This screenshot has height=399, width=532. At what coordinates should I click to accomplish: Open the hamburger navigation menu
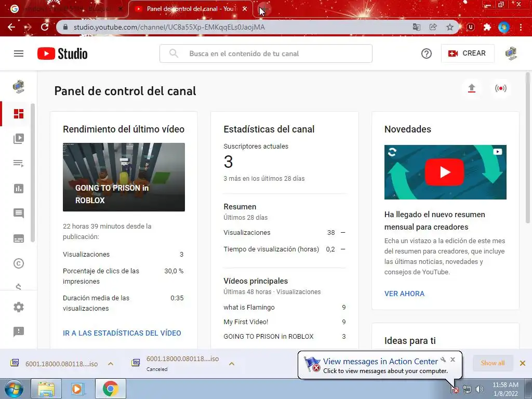click(x=19, y=54)
